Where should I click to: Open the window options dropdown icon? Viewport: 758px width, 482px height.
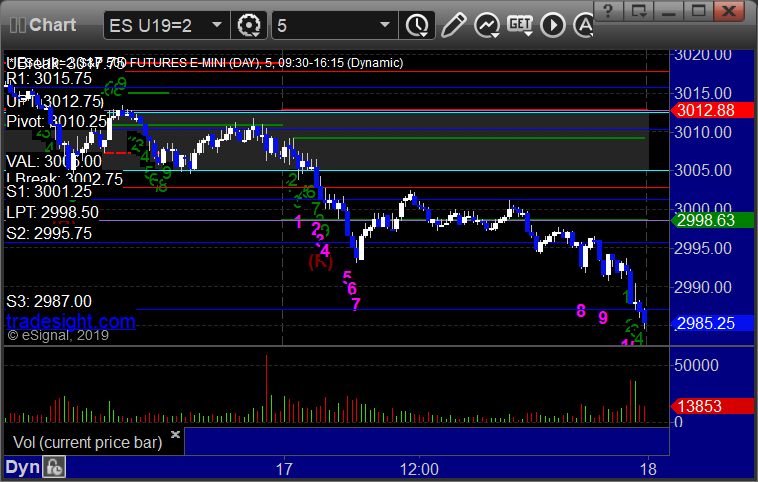coord(638,11)
